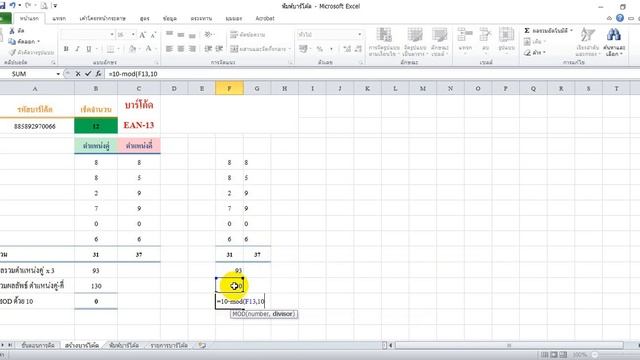Open customize quick access toolbar dropdown
Screen dimensions: 640x360
pos(55,6)
